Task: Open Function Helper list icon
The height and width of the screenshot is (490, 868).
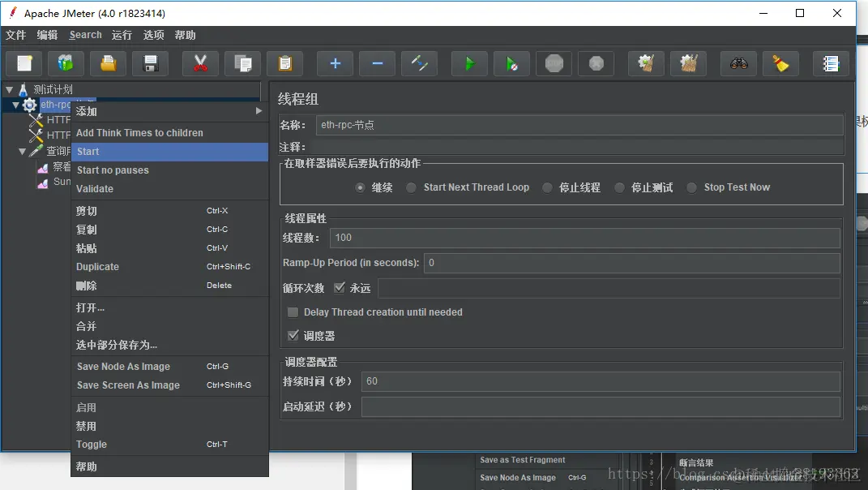Action: [831, 63]
